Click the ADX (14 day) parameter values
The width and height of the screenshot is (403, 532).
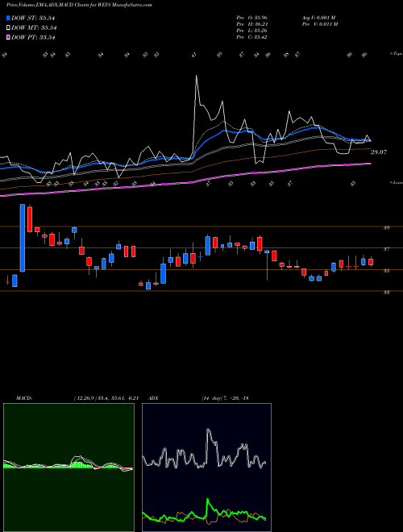tap(225, 398)
